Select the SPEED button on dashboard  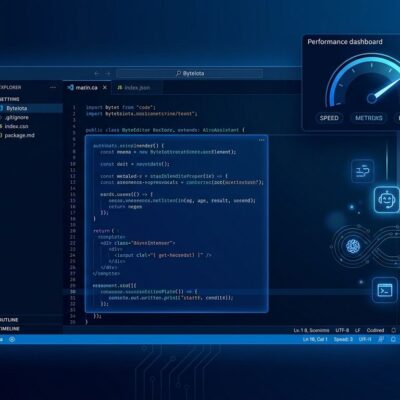click(x=329, y=118)
